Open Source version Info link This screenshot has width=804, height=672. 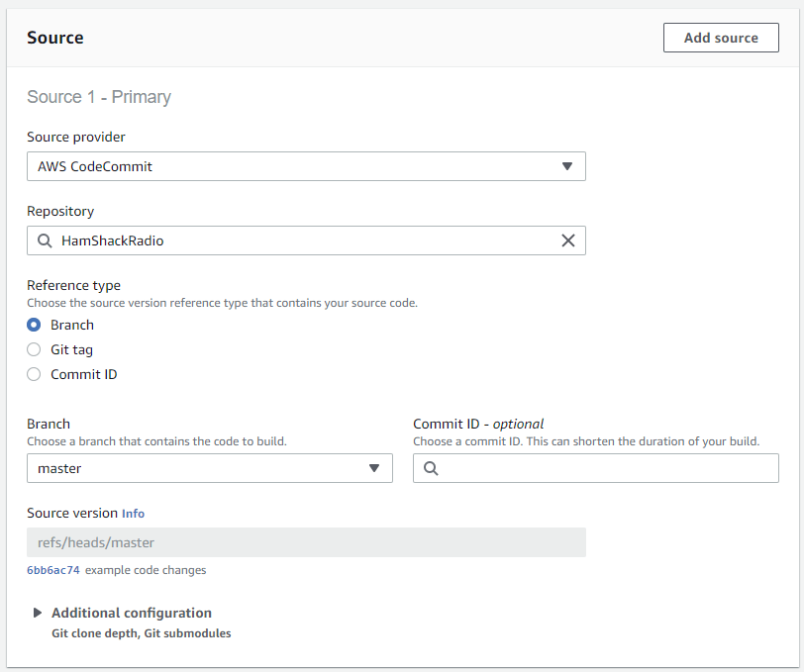click(x=133, y=514)
